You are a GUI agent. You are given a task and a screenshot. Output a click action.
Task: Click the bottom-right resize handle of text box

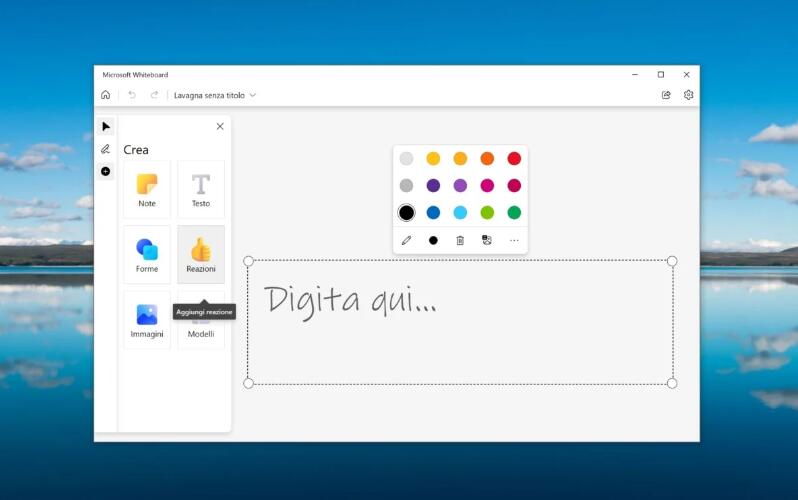click(x=672, y=383)
